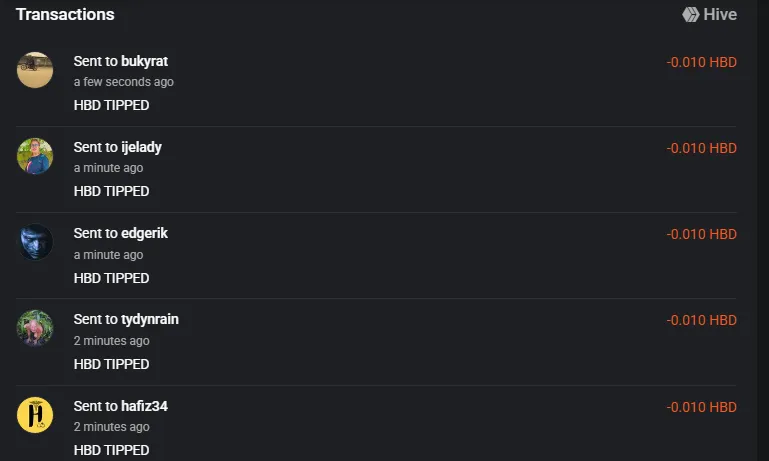The width and height of the screenshot is (769, 461).
Task: Click HBD TIPPED memo under edgerik
Action: point(111,278)
